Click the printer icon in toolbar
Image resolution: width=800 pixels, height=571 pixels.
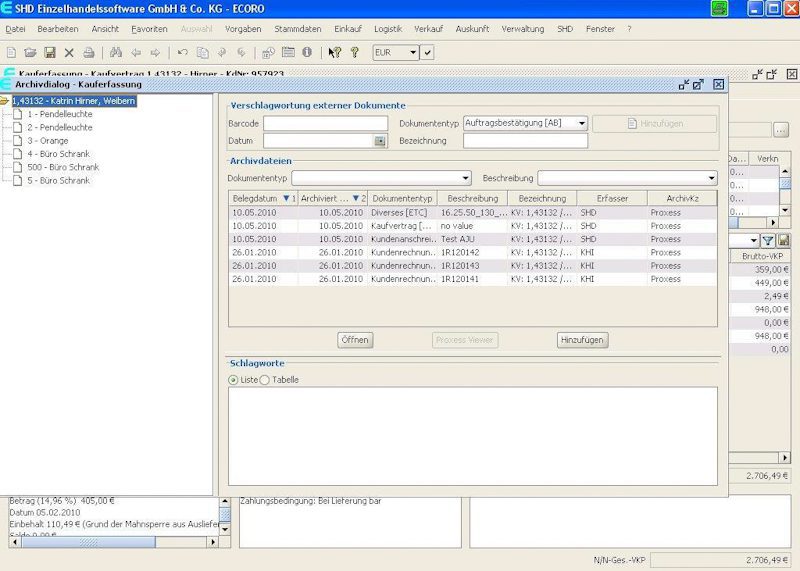click(89, 52)
